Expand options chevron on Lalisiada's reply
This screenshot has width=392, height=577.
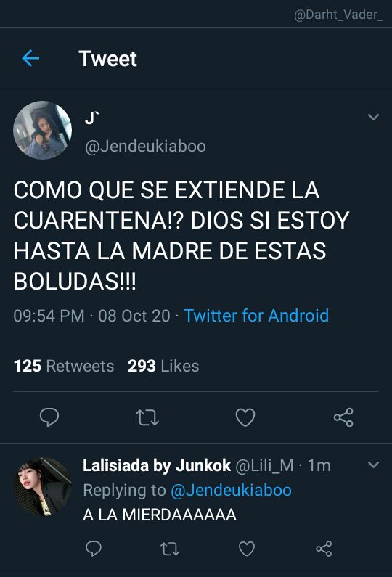tap(373, 465)
